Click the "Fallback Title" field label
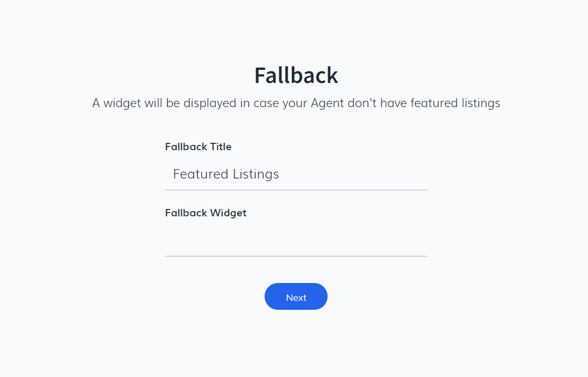Screen dimensions: 588x377 198,147
